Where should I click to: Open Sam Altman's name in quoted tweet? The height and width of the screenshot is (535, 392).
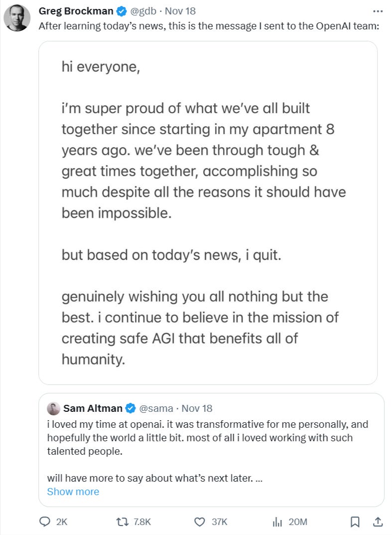pos(93,408)
